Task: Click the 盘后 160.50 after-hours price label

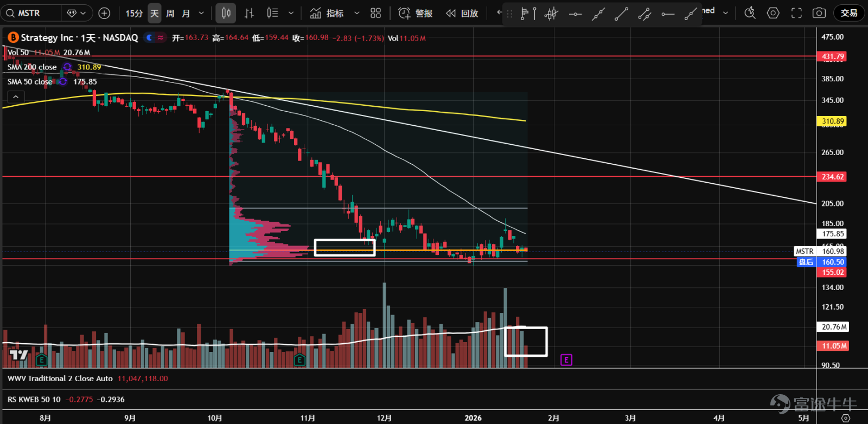Action: tap(821, 262)
